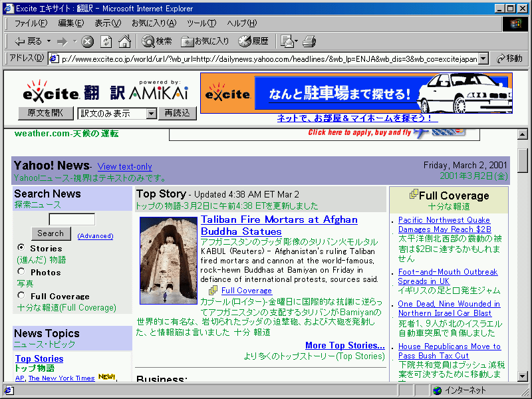Open the ファイル(F) menu

coord(31,23)
